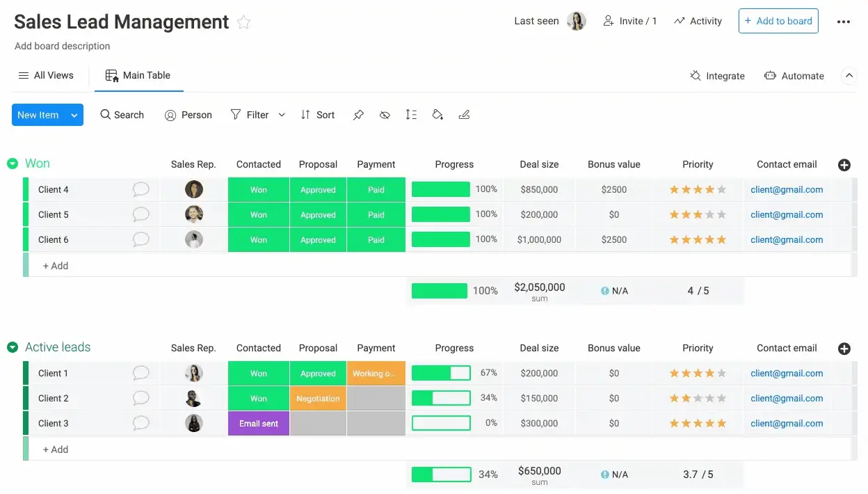Viewport: 868px width, 494px height.
Task: Open conversation bubble for Client 4
Action: [140, 189]
